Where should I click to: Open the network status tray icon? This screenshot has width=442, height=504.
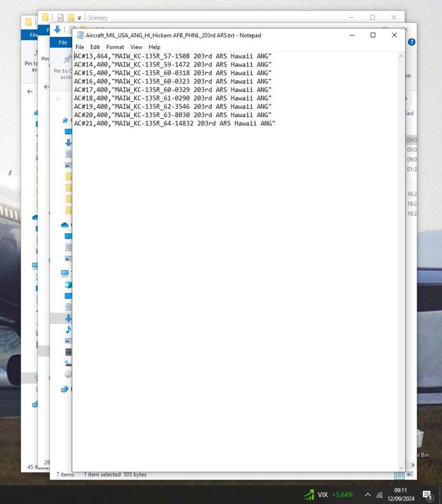point(380,495)
